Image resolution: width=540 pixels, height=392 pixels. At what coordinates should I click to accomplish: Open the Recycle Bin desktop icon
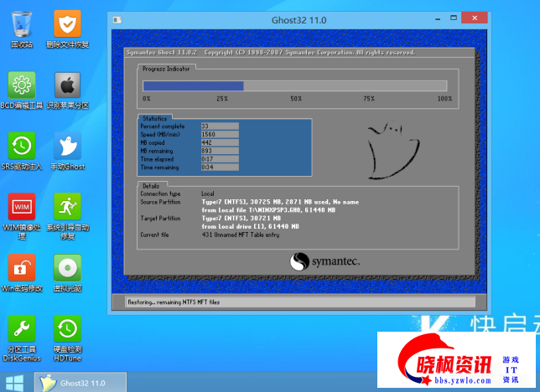22,24
